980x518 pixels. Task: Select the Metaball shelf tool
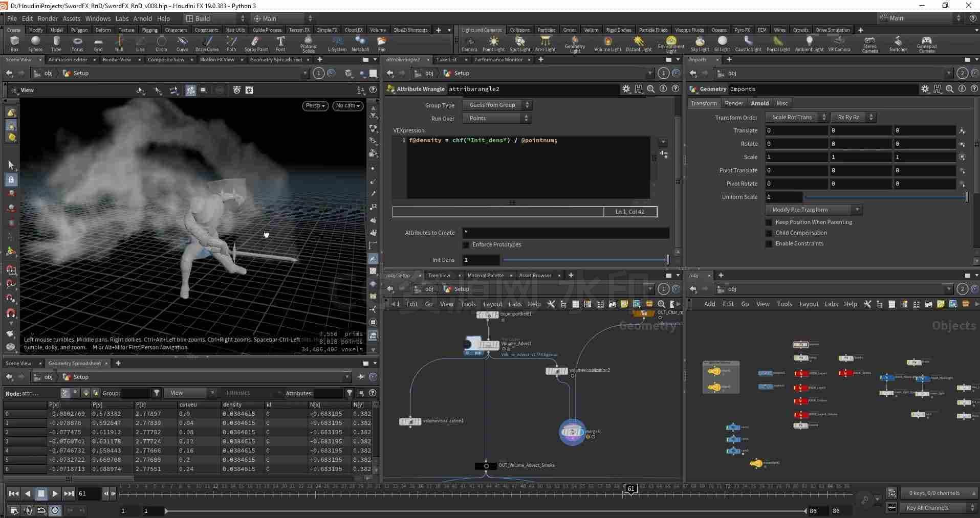360,44
